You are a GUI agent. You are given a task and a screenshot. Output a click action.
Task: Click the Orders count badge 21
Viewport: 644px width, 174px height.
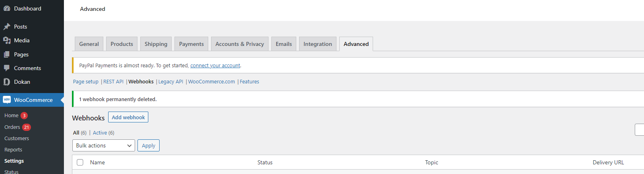(27, 127)
